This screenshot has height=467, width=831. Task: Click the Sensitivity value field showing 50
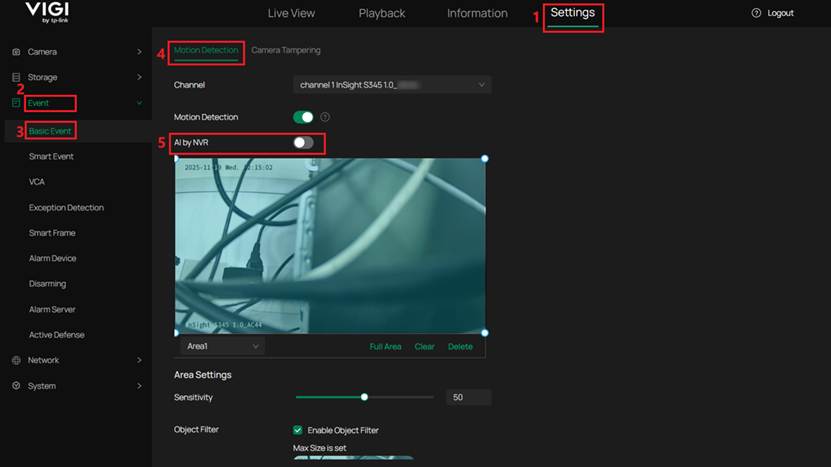tap(468, 398)
